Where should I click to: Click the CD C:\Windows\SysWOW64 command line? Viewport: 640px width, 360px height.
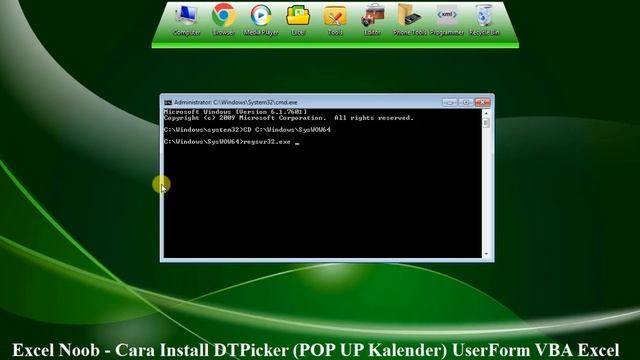[x=247, y=130]
